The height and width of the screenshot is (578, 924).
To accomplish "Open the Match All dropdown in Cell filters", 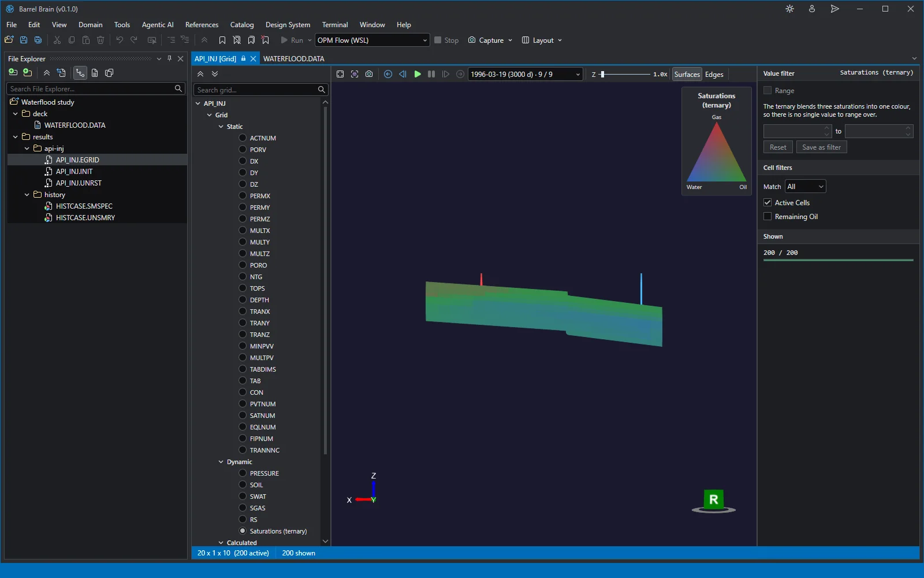I will coord(805,186).
